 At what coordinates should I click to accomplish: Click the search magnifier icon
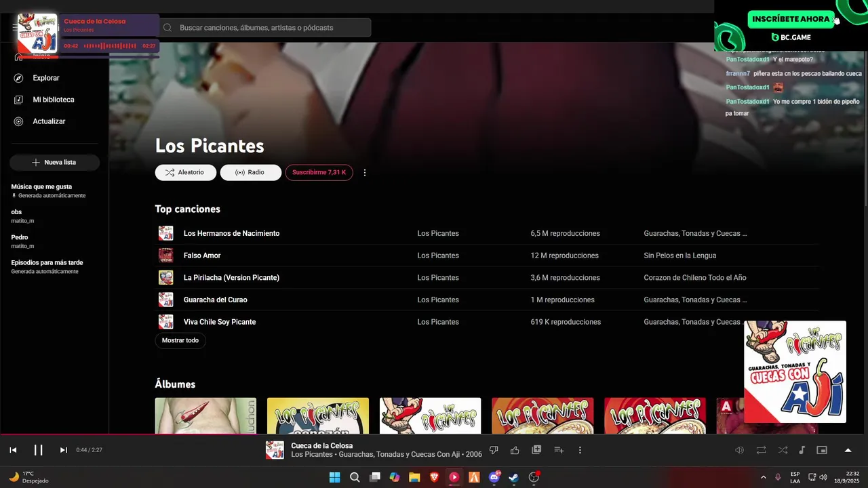[x=167, y=28]
